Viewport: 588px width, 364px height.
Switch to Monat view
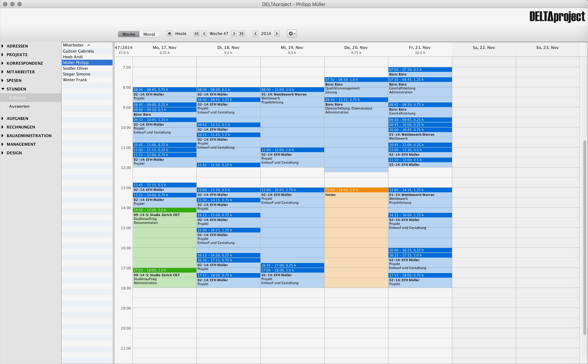coord(149,34)
